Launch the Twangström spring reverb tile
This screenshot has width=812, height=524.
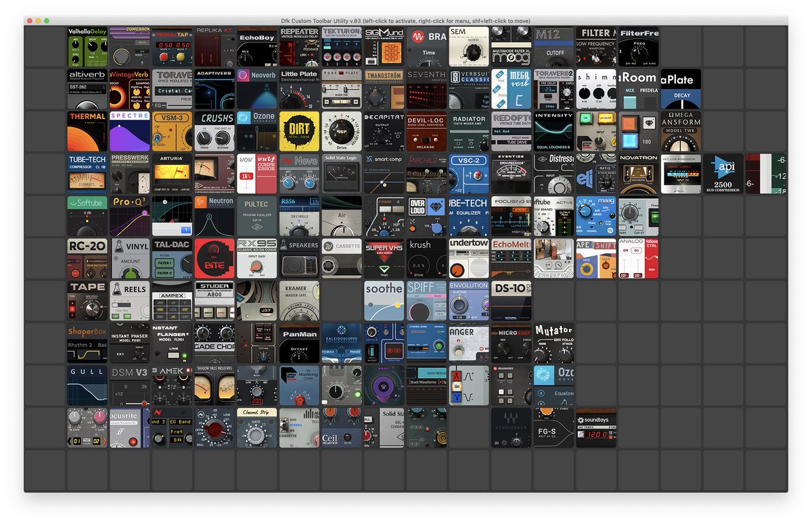(384, 89)
